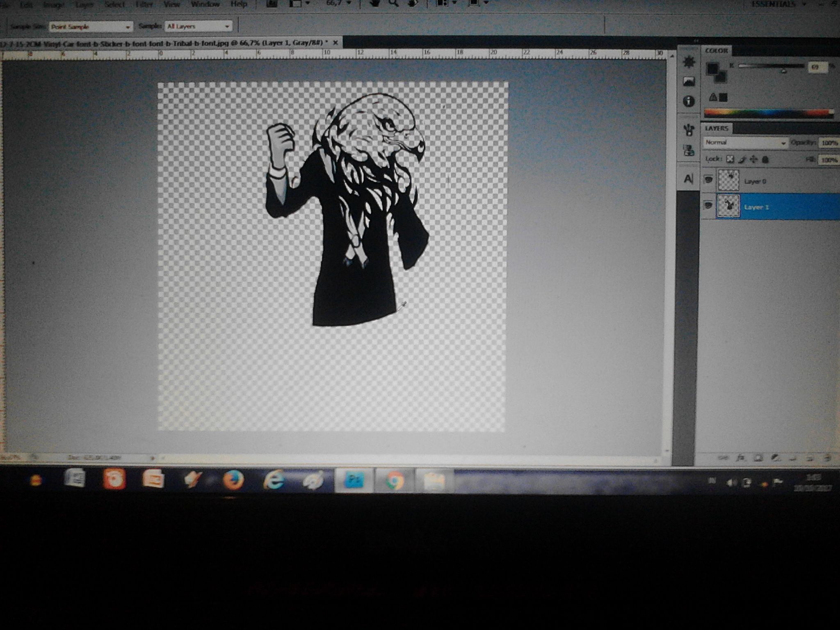This screenshot has width=840, height=630.
Task: Click the Layer 0 thumbnail
Action: pos(728,180)
